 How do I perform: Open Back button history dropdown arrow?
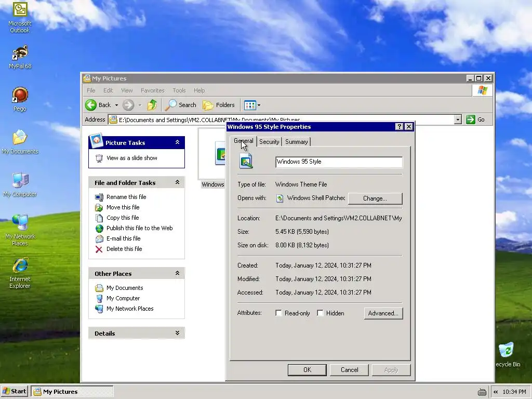(116, 105)
